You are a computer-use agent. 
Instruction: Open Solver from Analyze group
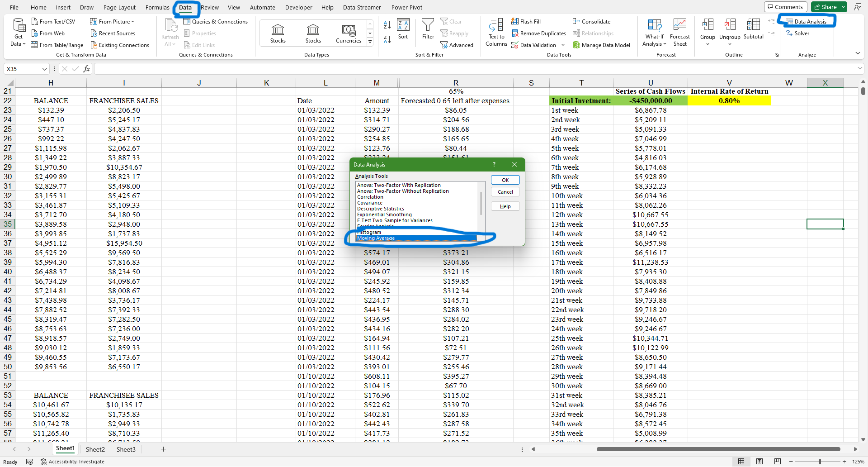(798, 33)
